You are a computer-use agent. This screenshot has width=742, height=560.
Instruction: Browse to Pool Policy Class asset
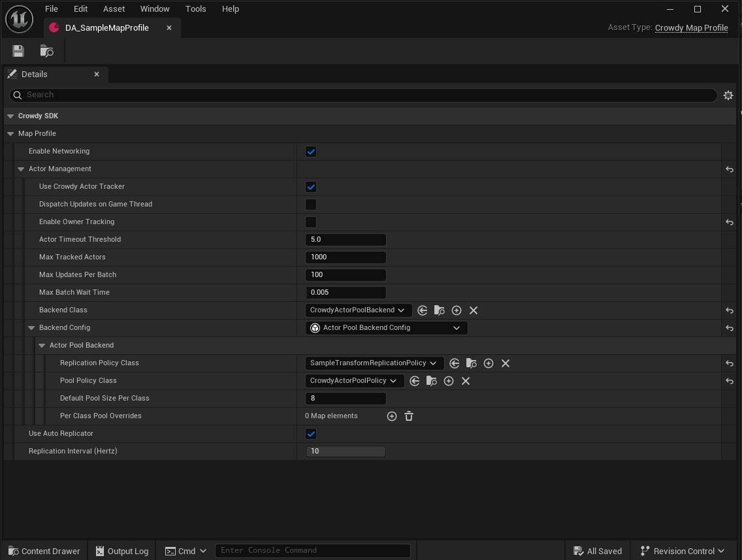[x=432, y=381]
